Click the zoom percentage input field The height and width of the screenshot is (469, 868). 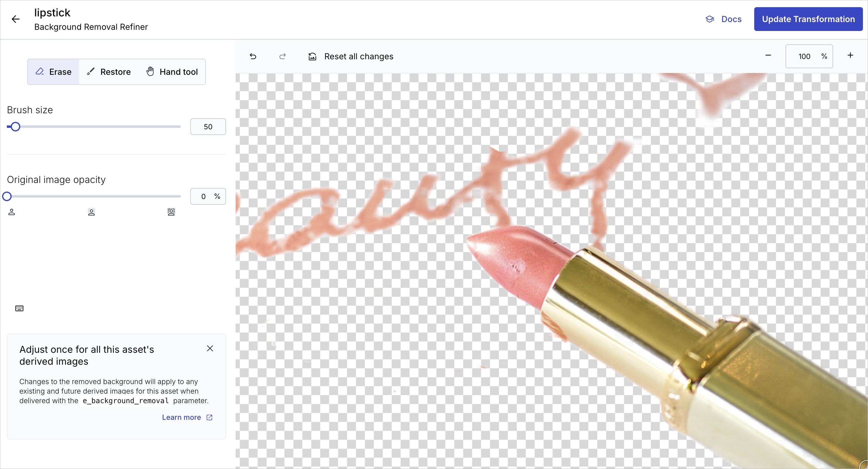(x=805, y=56)
